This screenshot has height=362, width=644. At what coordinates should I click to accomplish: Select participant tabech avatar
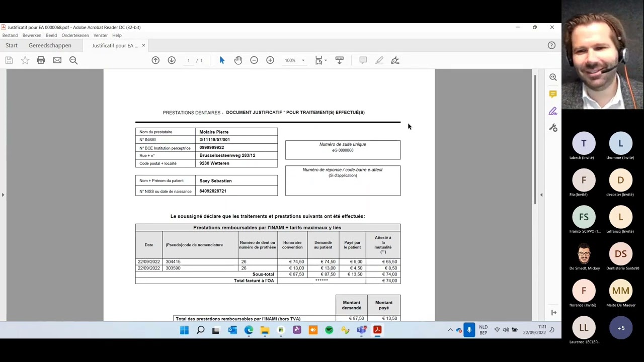click(584, 143)
